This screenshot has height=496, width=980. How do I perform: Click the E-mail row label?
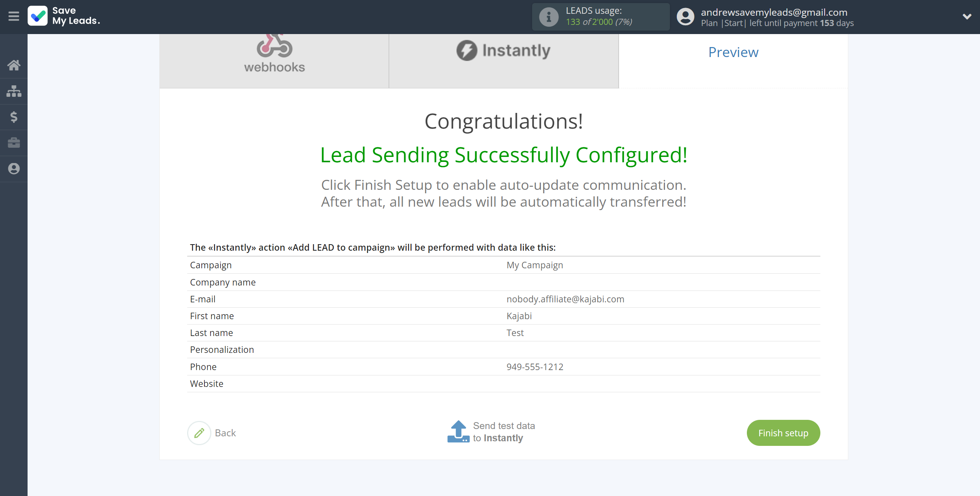(203, 299)
